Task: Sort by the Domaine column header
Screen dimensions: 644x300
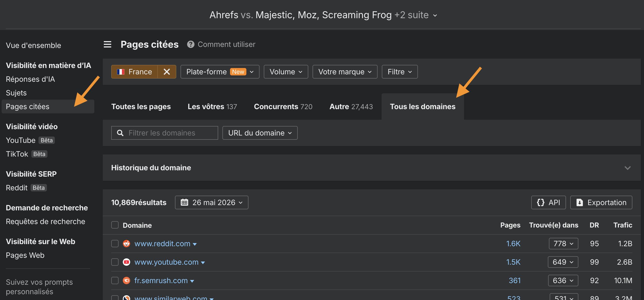Action: click(137, 225)
